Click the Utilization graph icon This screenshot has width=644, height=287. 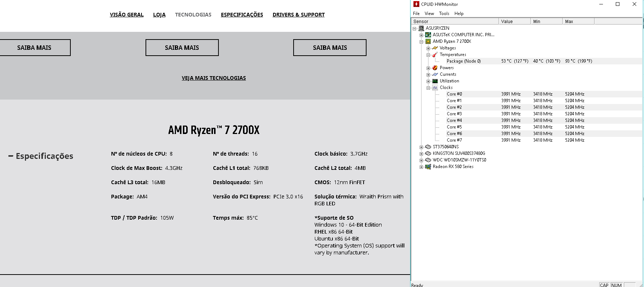tap(435, 81)
